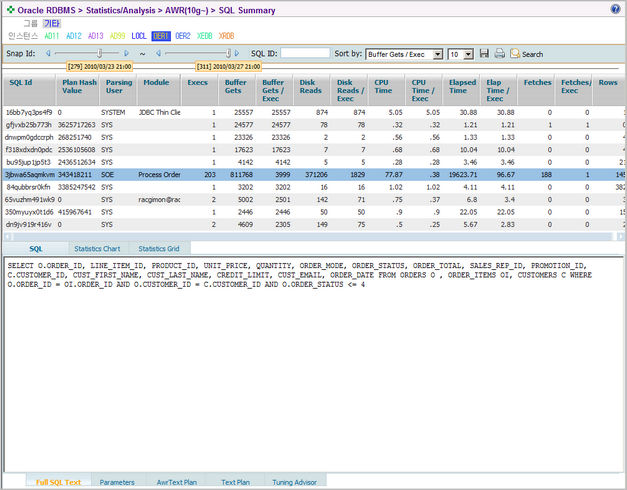The image size is (627, 490).
Task: Select instance A099
Action: [117, 36]
